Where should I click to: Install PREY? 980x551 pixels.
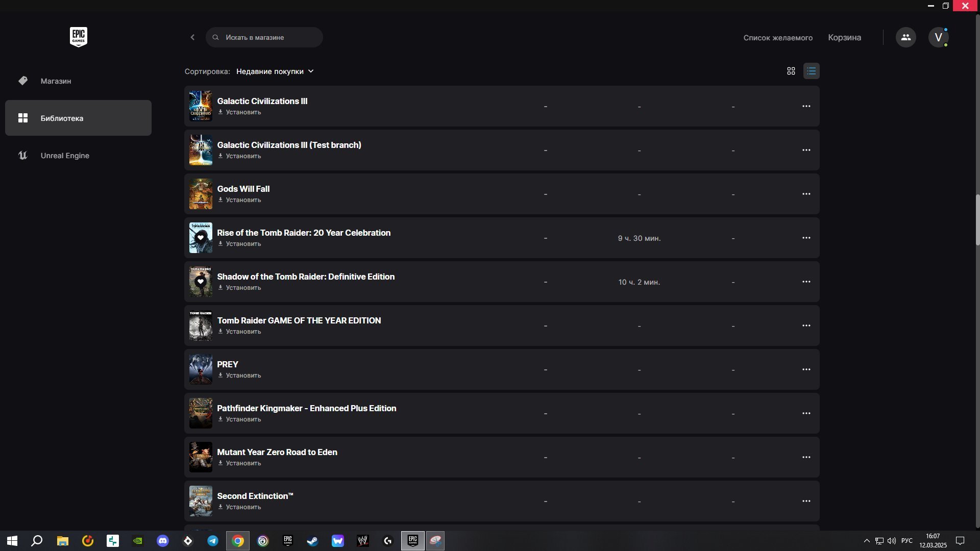[x=239, y=375]
